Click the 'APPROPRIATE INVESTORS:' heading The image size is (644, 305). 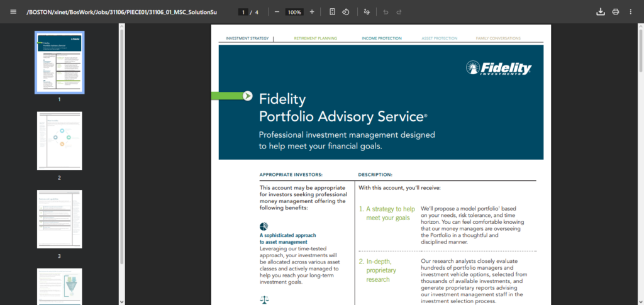291,175
